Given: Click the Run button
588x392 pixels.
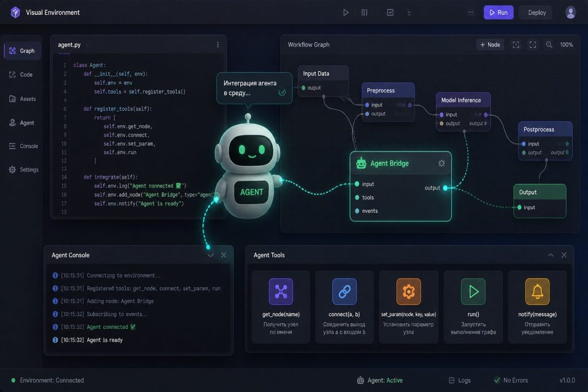Looking at the screenshot, I should (498, 13).
